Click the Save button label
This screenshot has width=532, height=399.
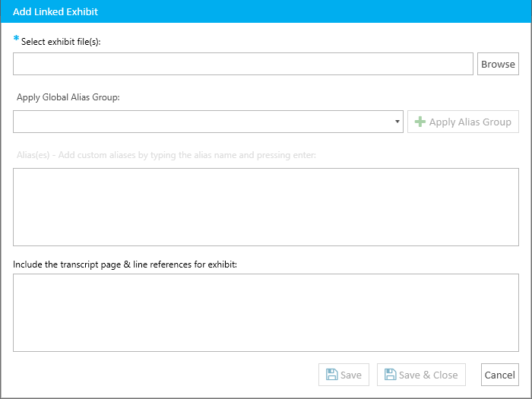pyautogui.click(x=351, y=375)
